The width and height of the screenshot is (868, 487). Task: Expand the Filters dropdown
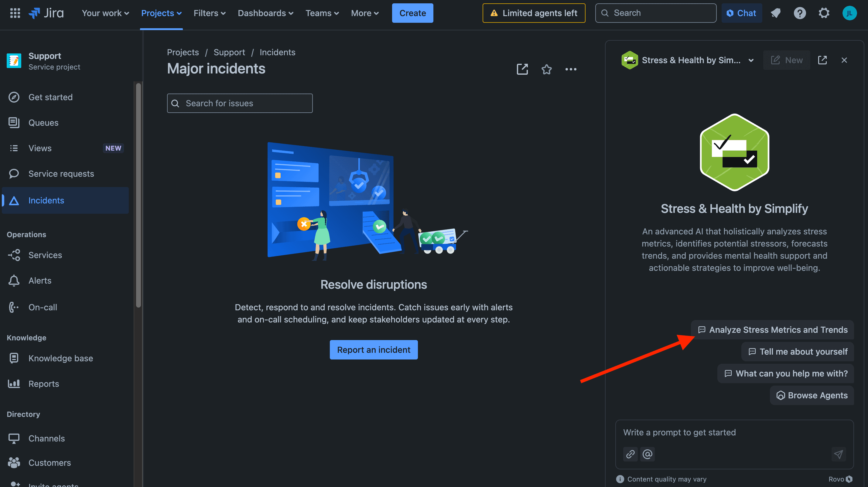click(209, 13)
